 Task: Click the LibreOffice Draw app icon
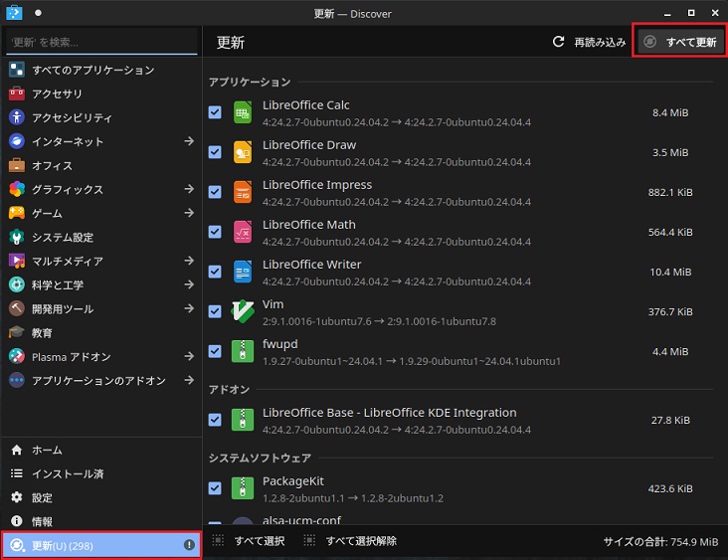(x=243, y=152)
